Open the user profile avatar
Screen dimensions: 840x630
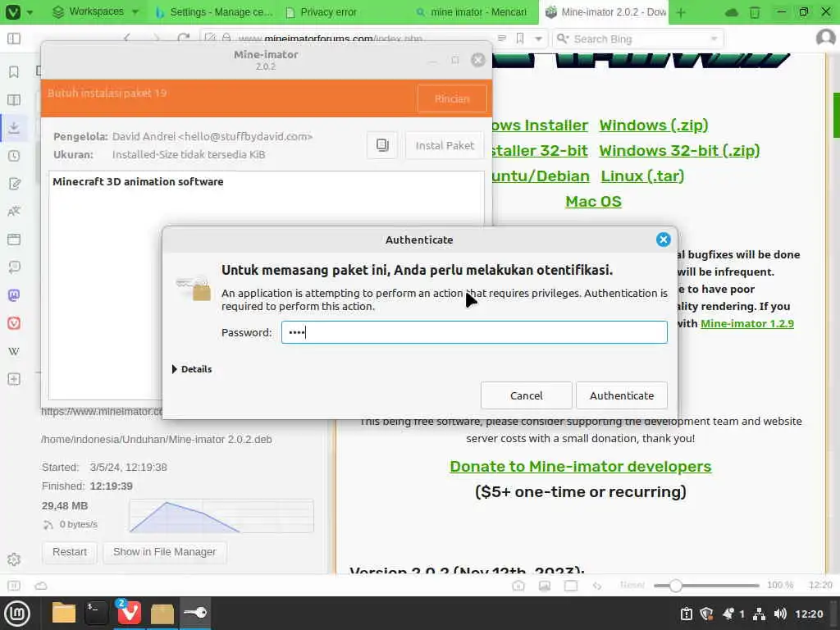coord(825,38)
